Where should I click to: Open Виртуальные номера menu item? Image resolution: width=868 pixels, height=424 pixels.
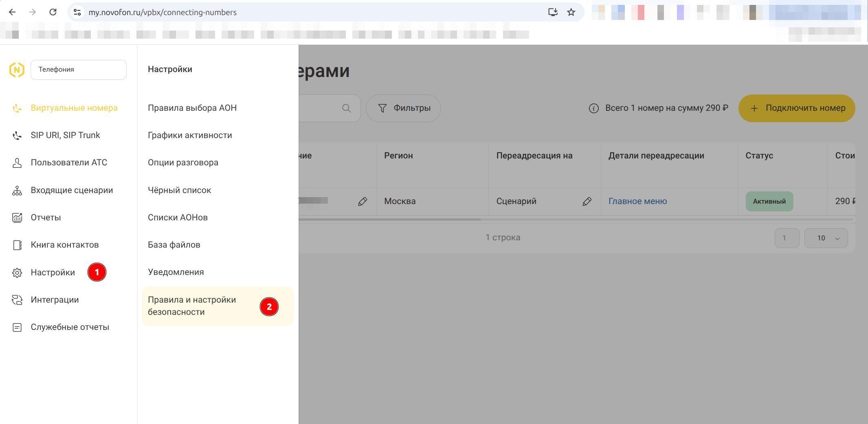pos(74,108)
